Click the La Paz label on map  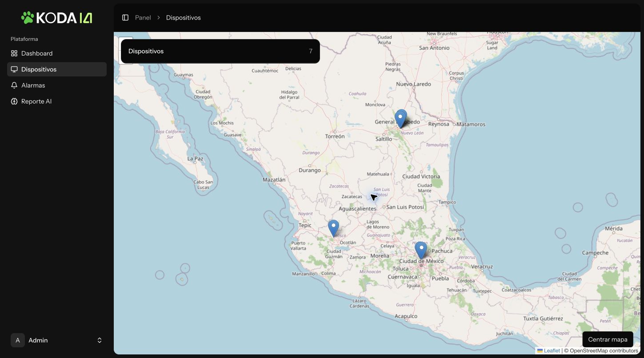196,159
